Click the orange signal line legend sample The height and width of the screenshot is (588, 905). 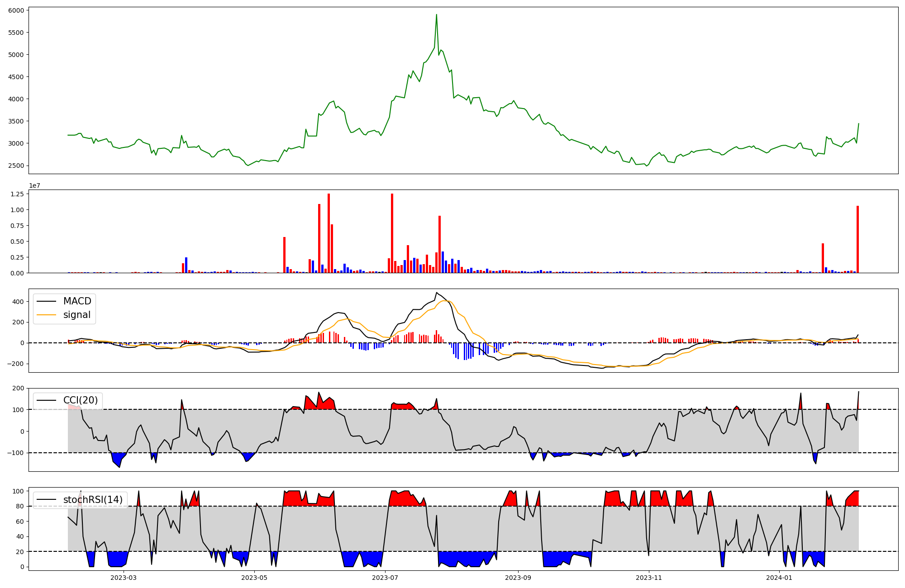point(47,315)
